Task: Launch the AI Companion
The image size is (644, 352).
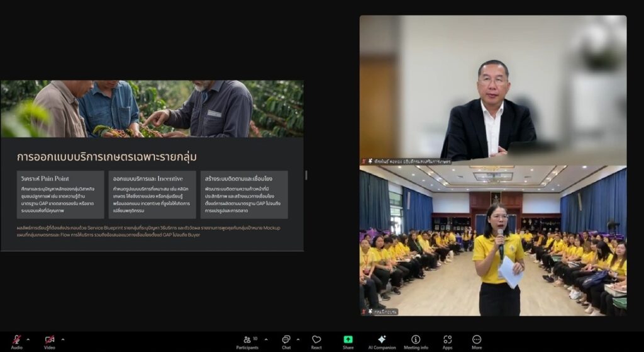Action: 382,340
